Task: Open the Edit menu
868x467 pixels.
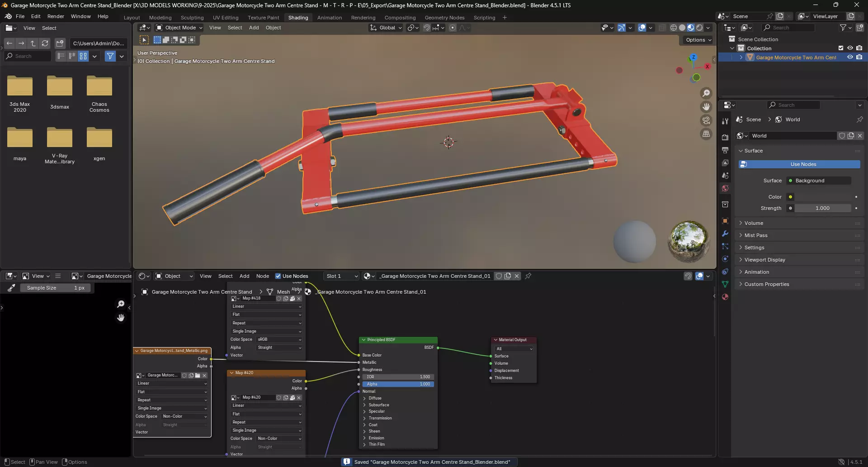Action: 36,16
